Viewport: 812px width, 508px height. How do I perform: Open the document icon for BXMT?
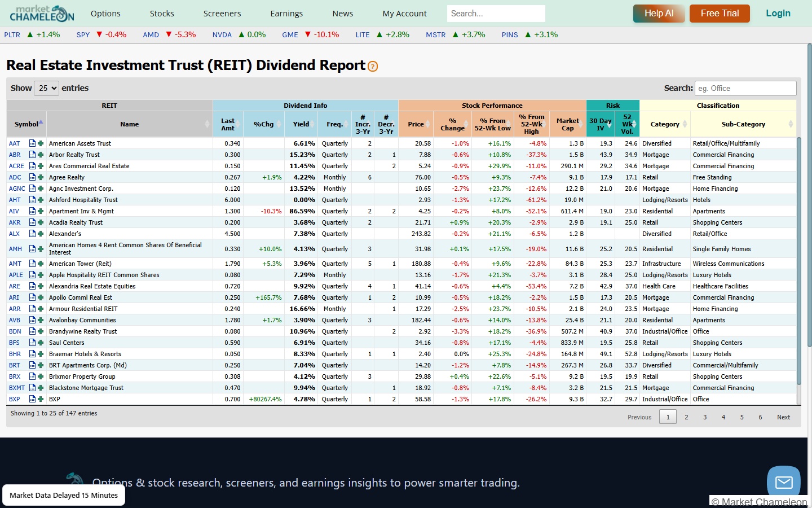tap(32, 388)
